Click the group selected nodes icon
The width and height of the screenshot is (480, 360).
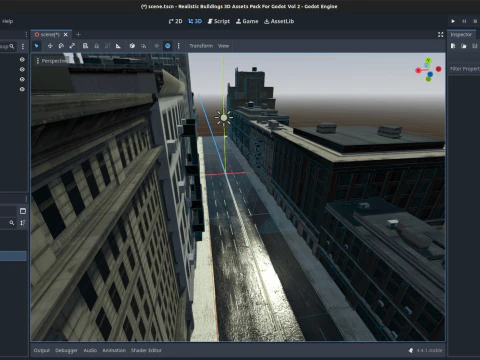click(107, 46)
